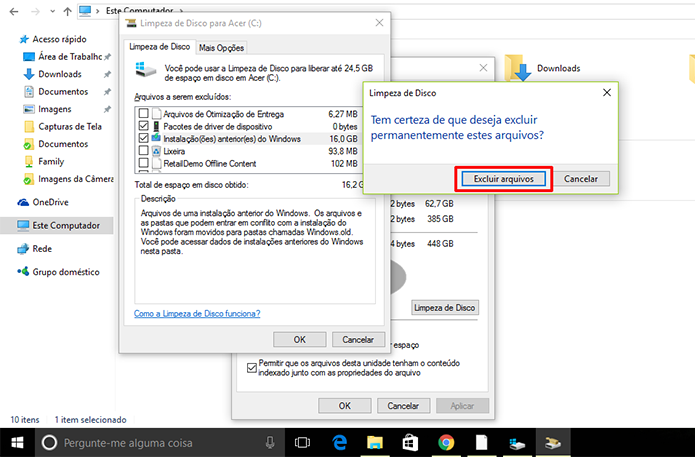Uncheck Pacotes de driver de dispositivo
695x457 pixels.
(144, 126)
